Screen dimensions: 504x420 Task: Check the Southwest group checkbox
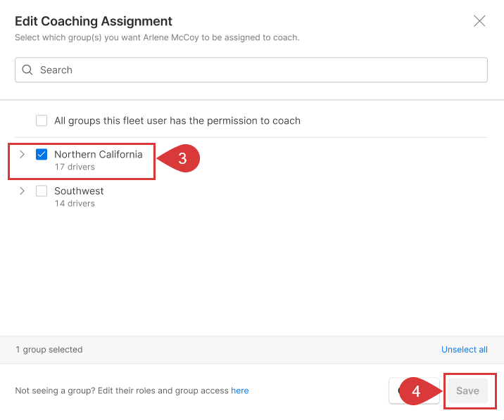42,191
